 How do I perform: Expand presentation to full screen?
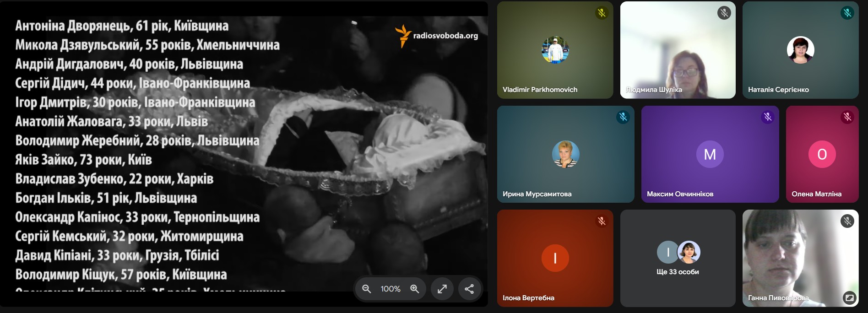click(442, 289)
